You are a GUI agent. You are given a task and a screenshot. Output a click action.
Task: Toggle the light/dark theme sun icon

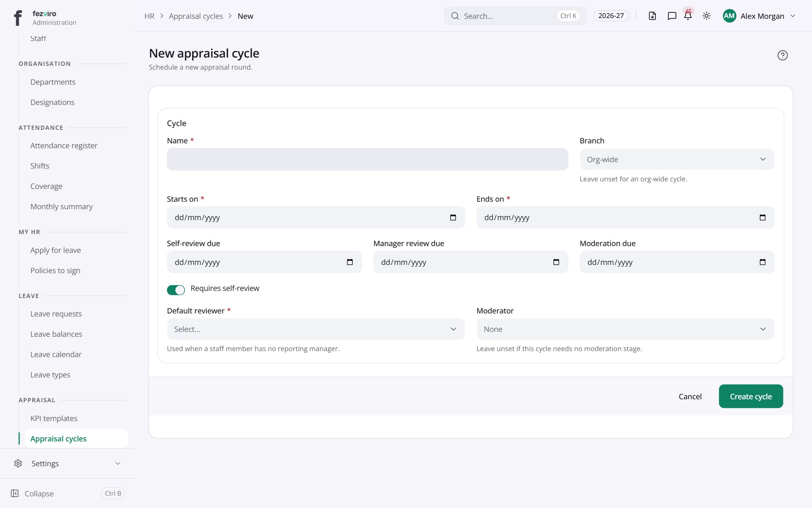[706, 16]
